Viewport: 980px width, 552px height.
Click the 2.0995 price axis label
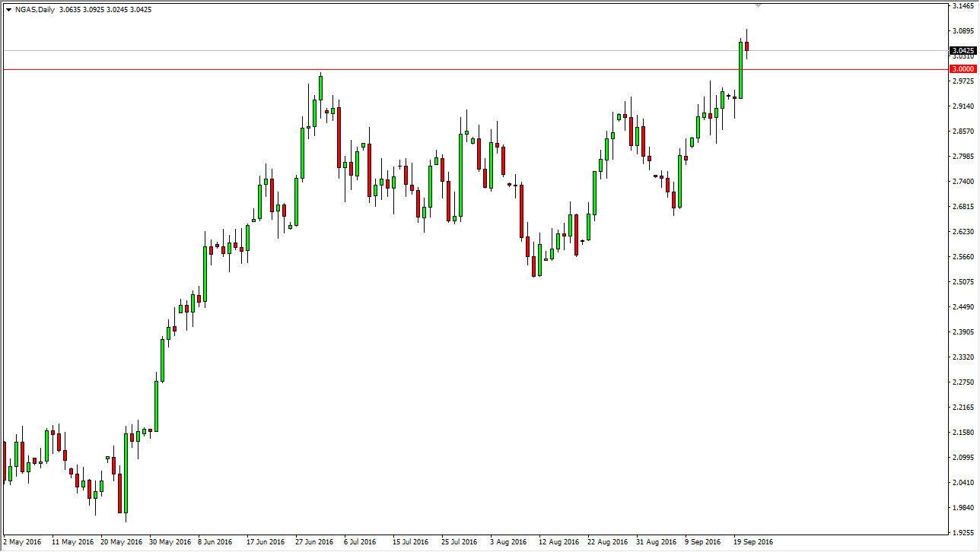[x=963, y=457]
